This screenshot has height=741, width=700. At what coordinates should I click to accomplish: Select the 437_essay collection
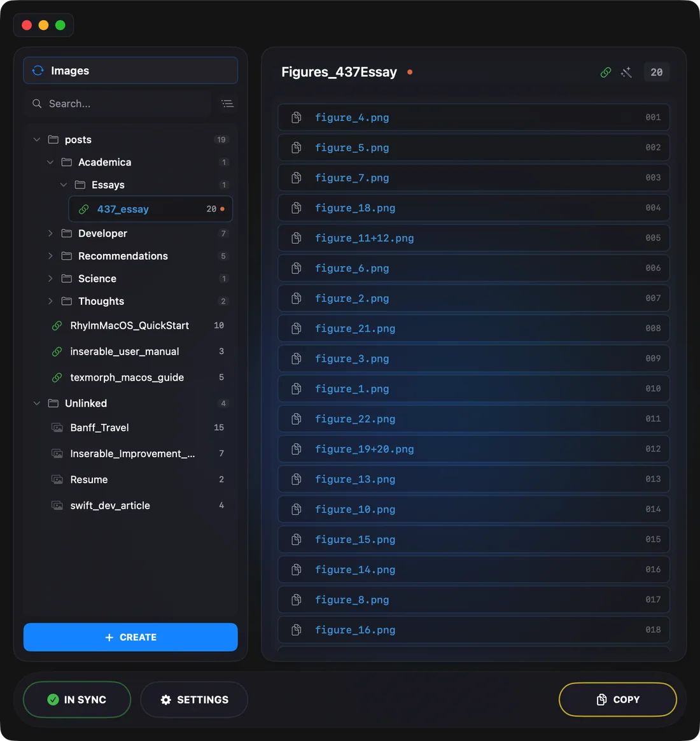coord(151,209)
